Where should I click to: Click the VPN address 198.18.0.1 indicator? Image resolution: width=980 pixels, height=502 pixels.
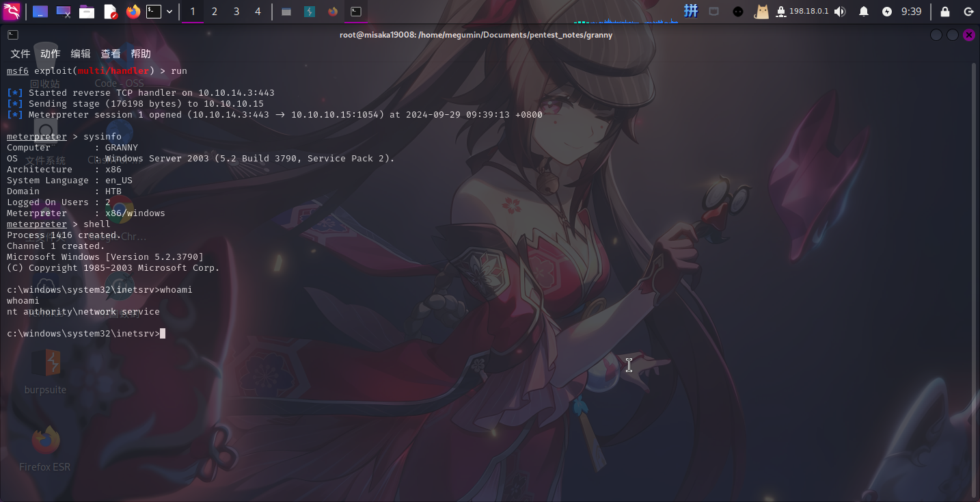pos(802,12)
